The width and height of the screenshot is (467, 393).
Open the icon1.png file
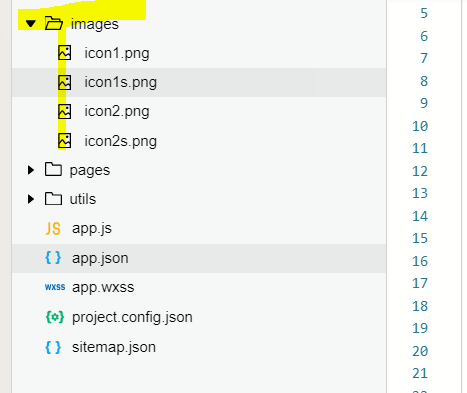[117, 53]
